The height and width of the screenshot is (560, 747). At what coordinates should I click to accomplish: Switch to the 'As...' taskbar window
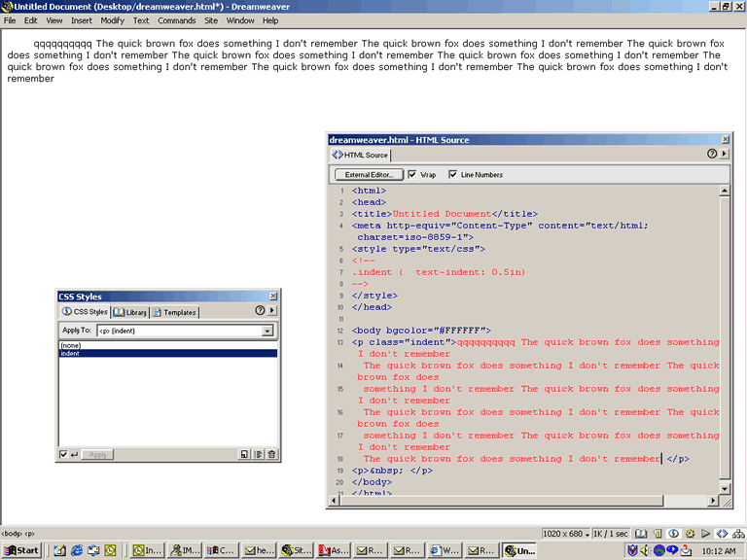pyautogui.click(x=333, y=550)
